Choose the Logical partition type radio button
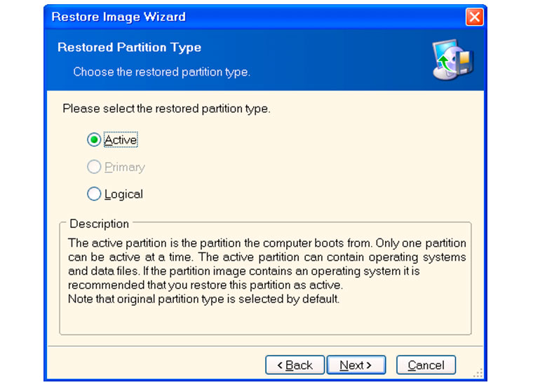The height and width of the screenshot is (392, 533). pos(94,194)
